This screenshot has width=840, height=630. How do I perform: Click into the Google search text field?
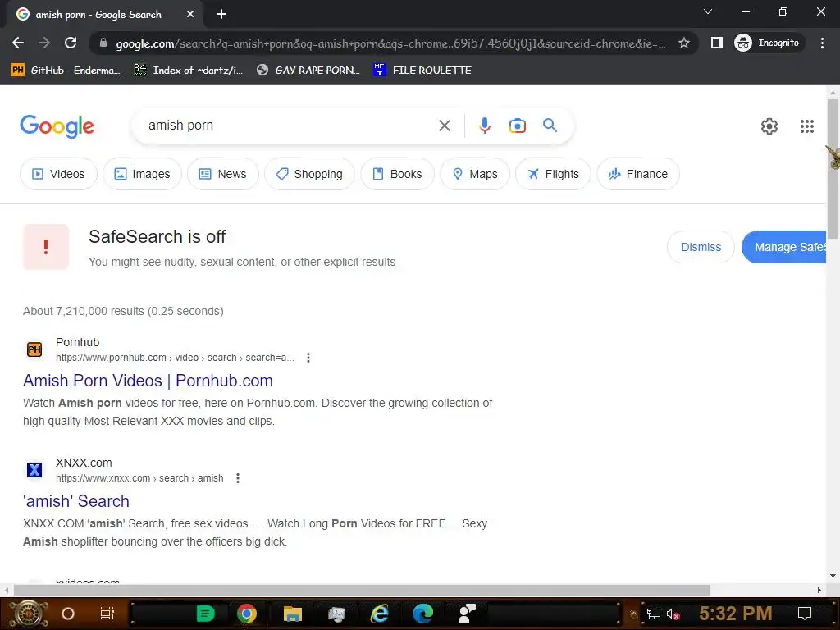(290, 126)
